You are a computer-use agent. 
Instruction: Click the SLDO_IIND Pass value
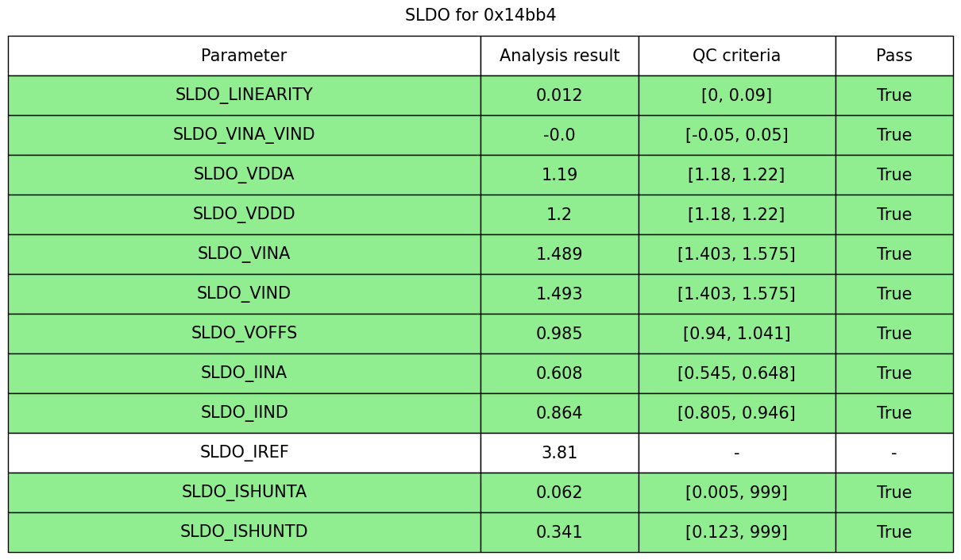click(893, 413)
